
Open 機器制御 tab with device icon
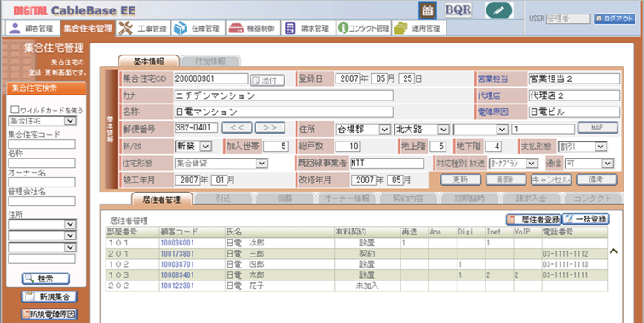(252, 28)
